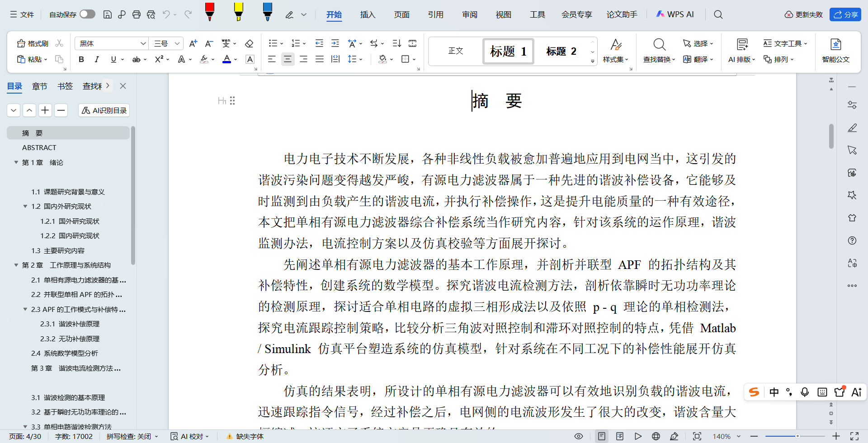Click the Print preview icon
The image size is (868, 443).
151,14
